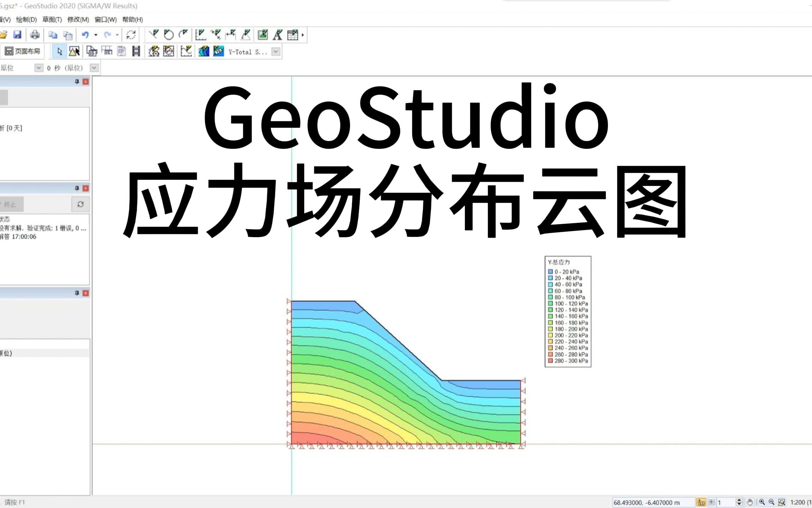Activate the Undo icon

pyautogui.click(x=85, y=35)
